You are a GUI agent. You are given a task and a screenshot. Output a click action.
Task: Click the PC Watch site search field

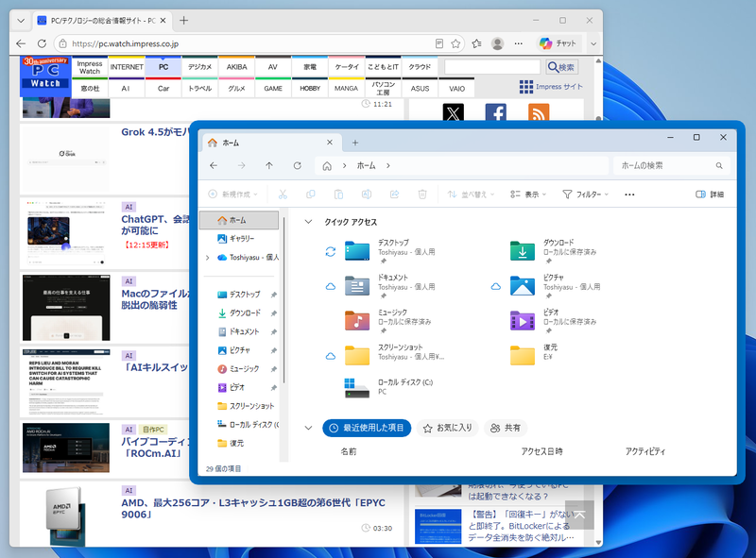coord(492,67)
